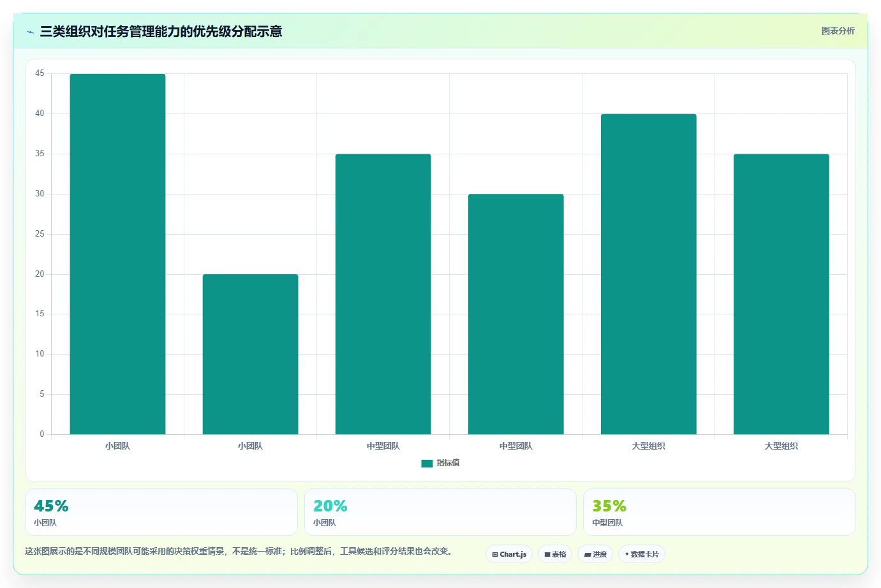Toggle the 指标值 legend label
Screen dimensions: 881x588
pos(448,463)
